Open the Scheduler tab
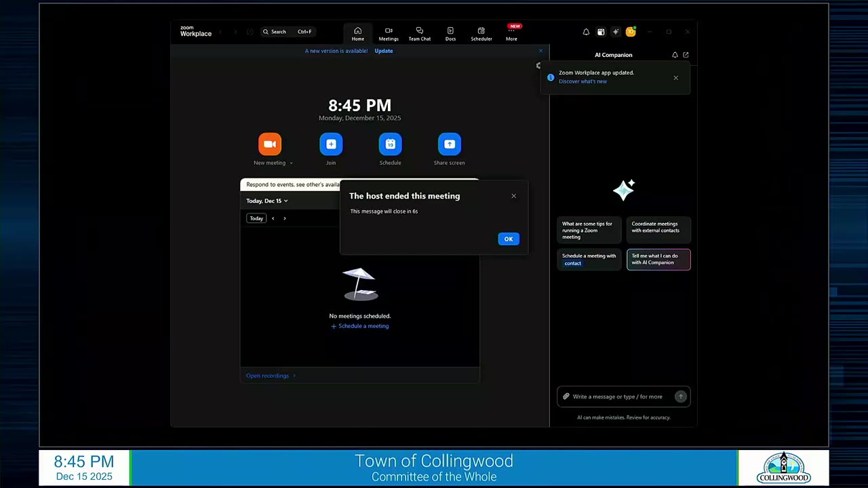This screenshot has height=488, width=868. tap(481, 34)
